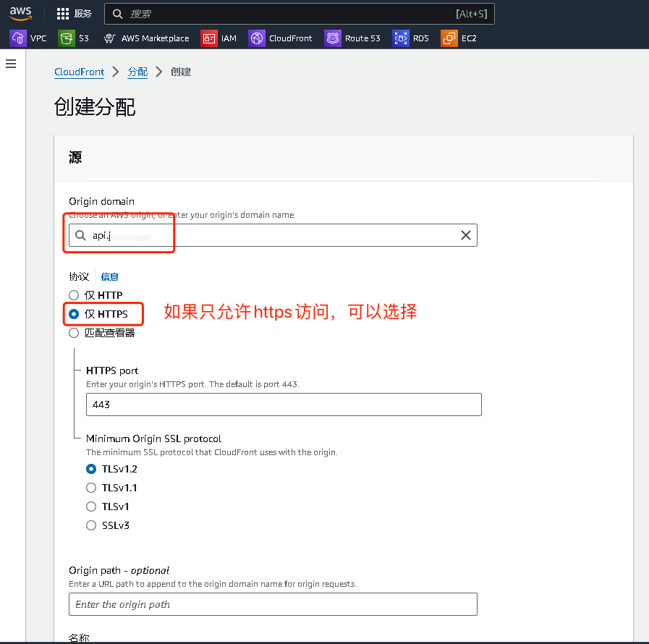Screen dimensions: 649x644
Task: Click the VPC shortcut icon
Action: [18, 38]
